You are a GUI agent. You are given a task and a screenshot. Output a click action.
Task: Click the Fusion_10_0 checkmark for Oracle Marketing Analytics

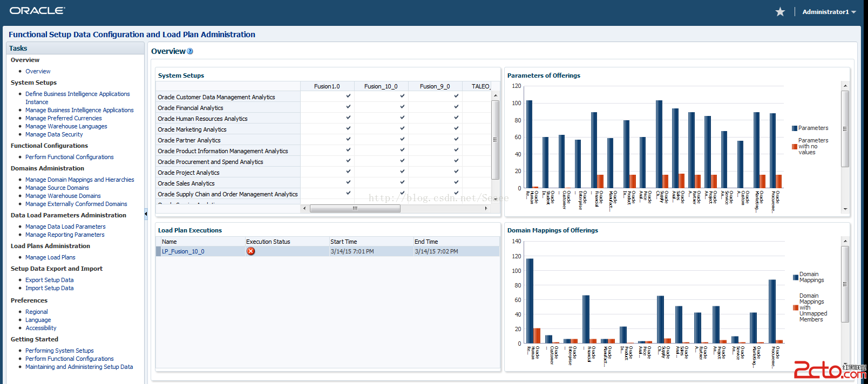(402, 128)
